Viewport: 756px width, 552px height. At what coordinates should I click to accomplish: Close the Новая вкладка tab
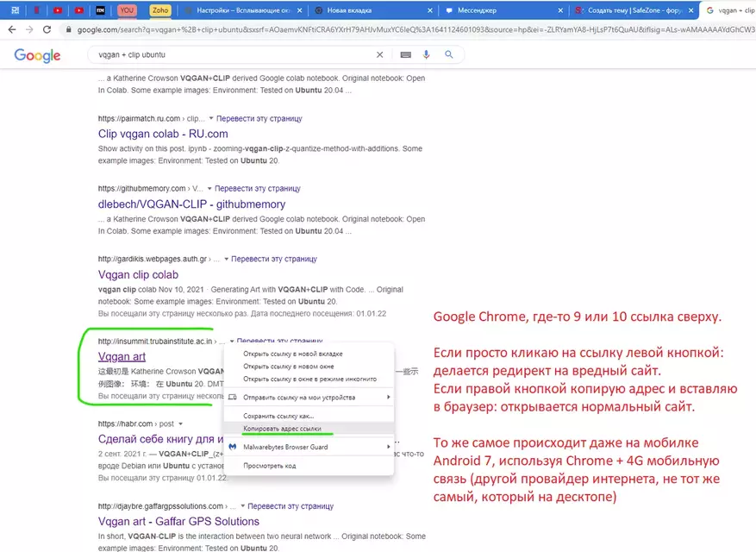coord(430,10)
